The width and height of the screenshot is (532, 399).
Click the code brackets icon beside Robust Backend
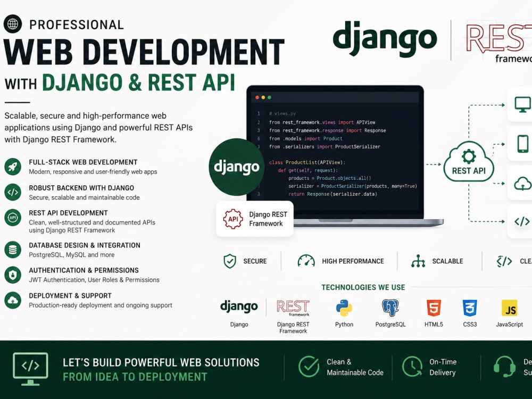tap(13, 193)
